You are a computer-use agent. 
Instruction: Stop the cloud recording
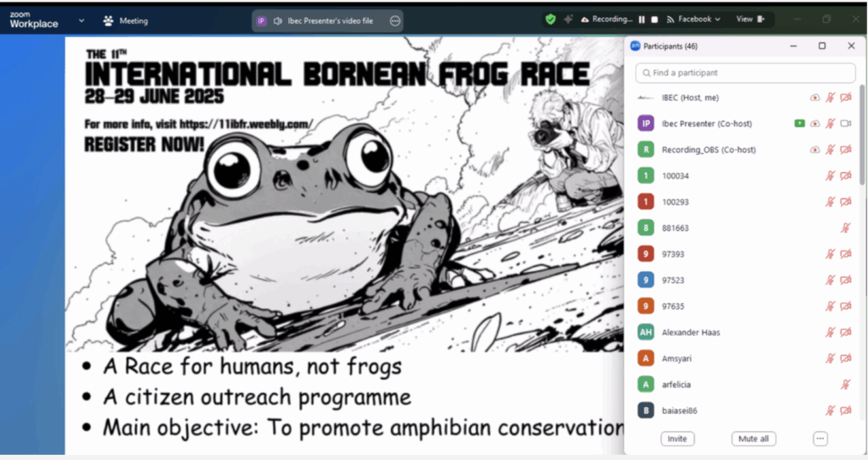[654, 19]
